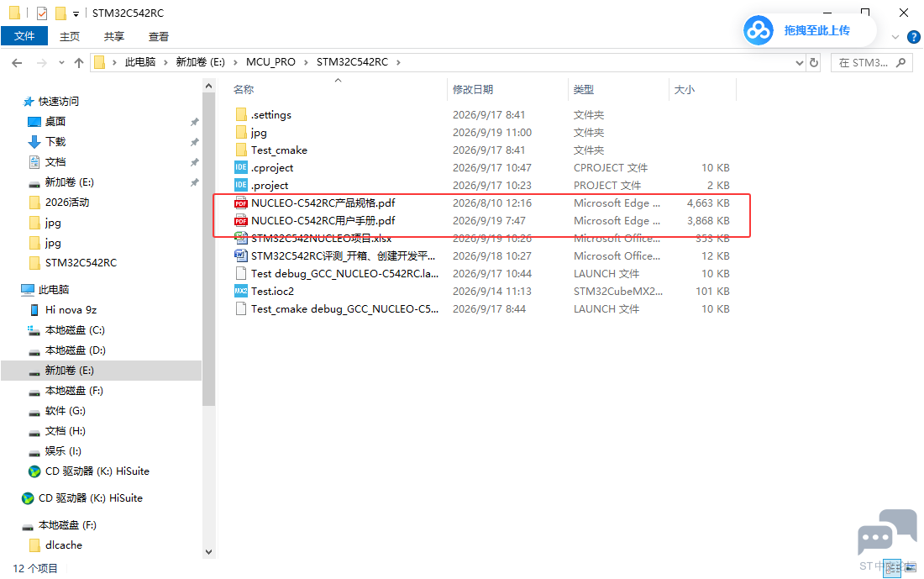Click 此电脑 in the address bar
924x579 pixels.
point(140,62)
